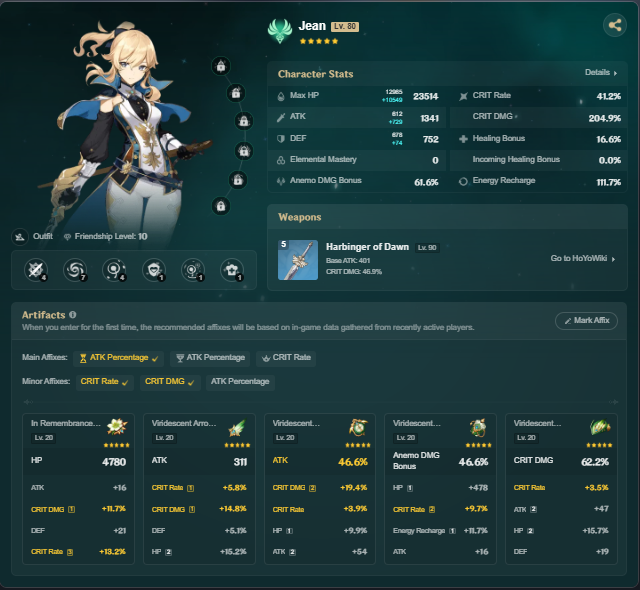This screenshot has height=590, width=640.
Task: Click the Harbinger of Dawn weapon thumbnail
Action: click(298, 260)
